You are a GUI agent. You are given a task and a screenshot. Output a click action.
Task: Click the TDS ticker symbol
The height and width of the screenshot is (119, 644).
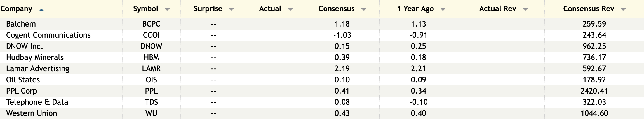click(151, 102)
